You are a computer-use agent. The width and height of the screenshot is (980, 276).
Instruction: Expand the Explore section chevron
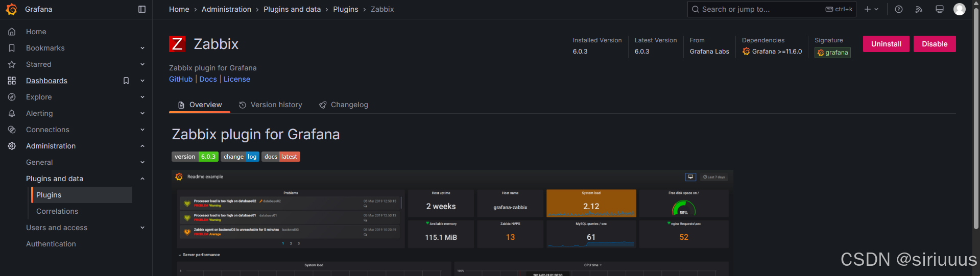tap(142, 97)
